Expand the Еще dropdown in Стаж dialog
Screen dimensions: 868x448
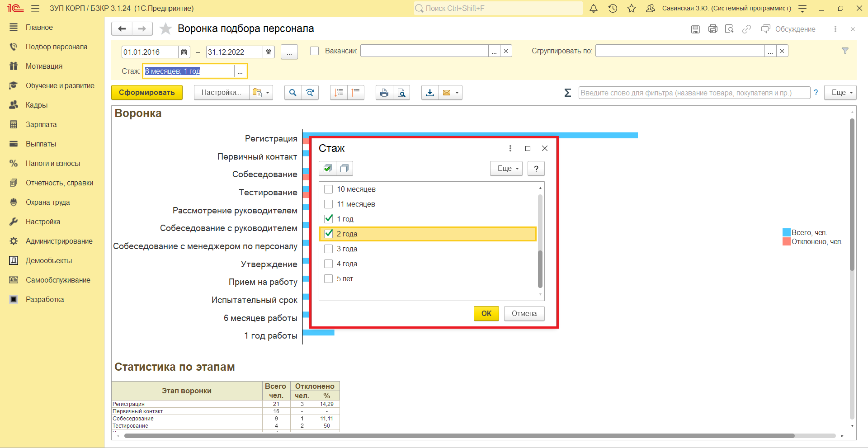pyautogui.click(x=506, y=169)
